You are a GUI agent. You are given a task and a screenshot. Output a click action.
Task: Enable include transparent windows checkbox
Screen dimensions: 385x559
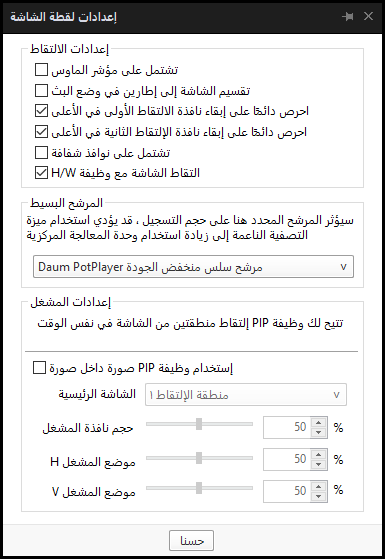tap(41, 153)
